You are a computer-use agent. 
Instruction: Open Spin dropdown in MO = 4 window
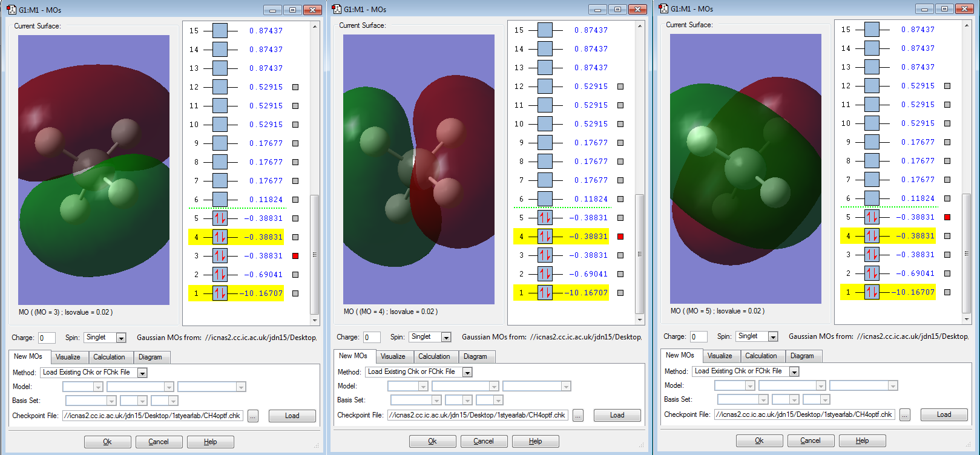(x=446, y=337)
